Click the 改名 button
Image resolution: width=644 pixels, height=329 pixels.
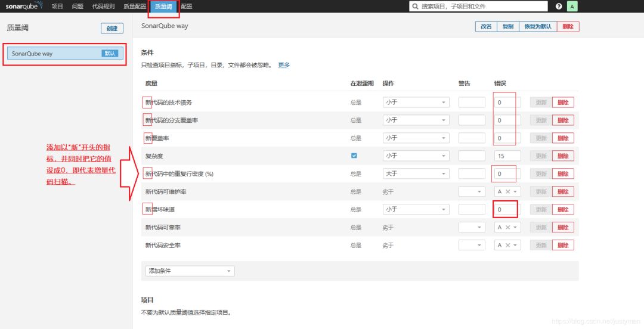click(x=487, y=26)
